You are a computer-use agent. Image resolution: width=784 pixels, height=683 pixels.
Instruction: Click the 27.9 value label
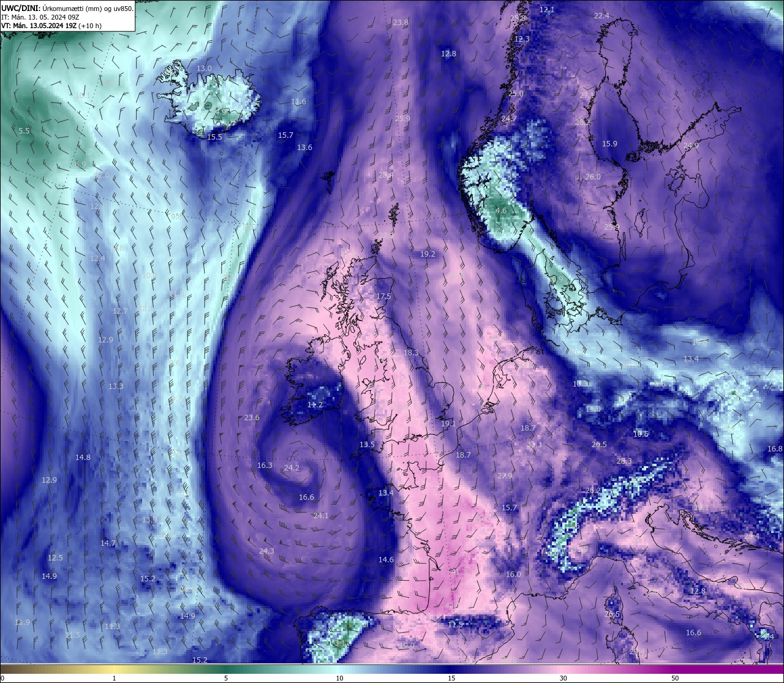point(505,476)
